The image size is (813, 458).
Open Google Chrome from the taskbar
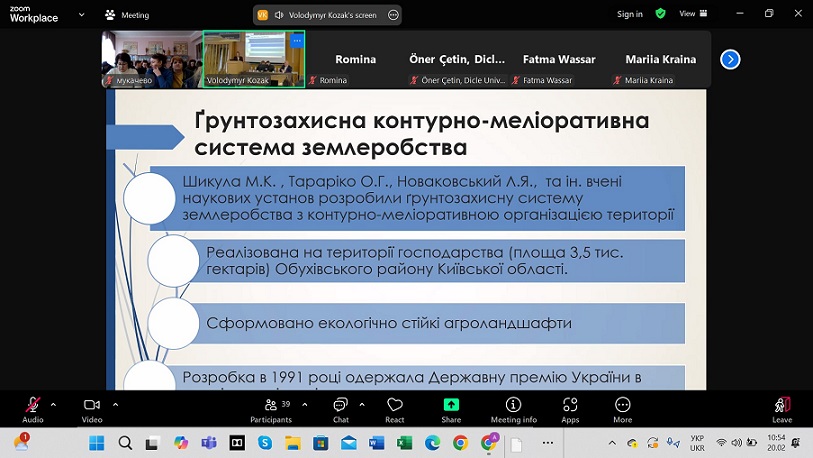(460, 443)
